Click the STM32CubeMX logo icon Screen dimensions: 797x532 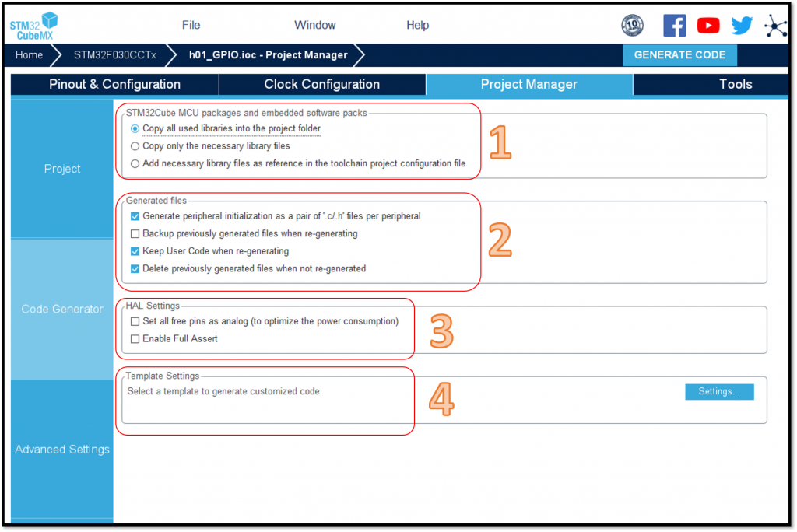click(33, 26)
